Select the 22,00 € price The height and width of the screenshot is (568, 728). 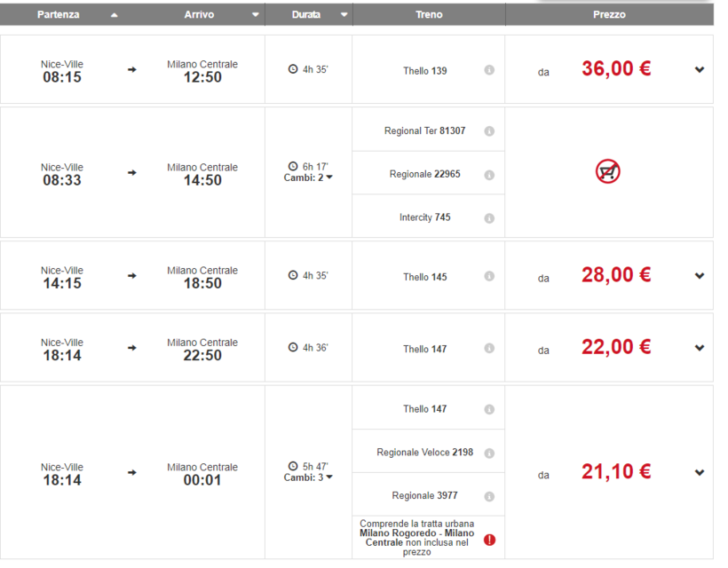click(x=616, y=348)
